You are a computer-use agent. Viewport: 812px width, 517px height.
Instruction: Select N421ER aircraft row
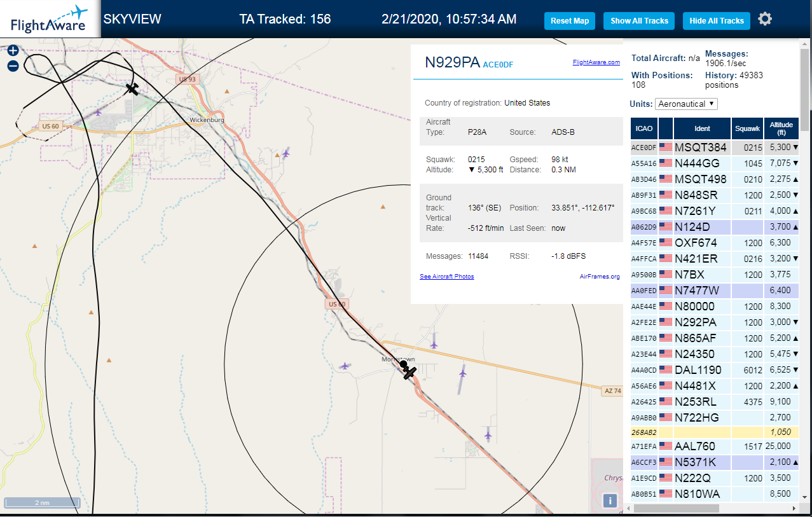click(x=715, y=258)
